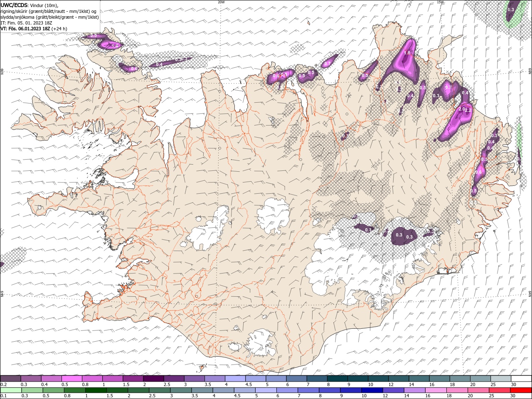The image size is (532, 399).
Task: Click the 0.4 label on the offshore streak
Action: coord(159,64)
